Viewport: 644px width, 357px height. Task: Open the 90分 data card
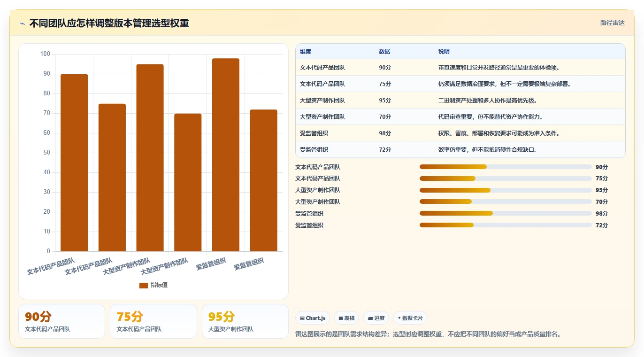pos(61,321)
